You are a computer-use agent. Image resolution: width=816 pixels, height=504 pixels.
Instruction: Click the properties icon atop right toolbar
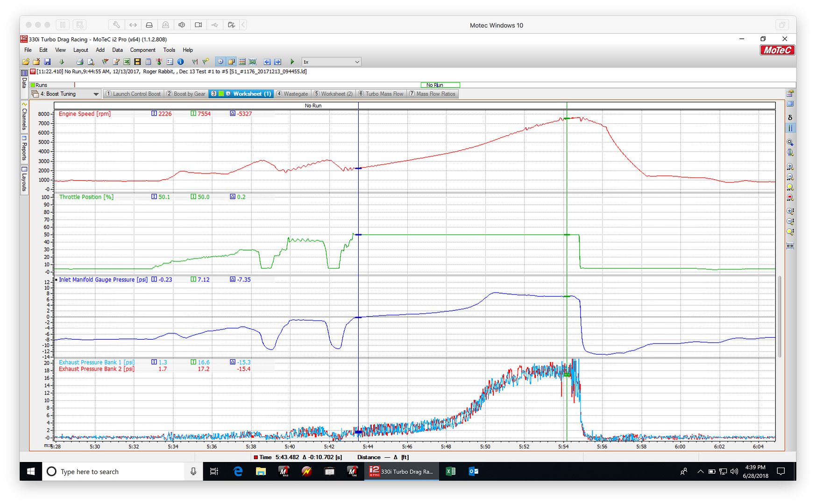click(790, 93)
